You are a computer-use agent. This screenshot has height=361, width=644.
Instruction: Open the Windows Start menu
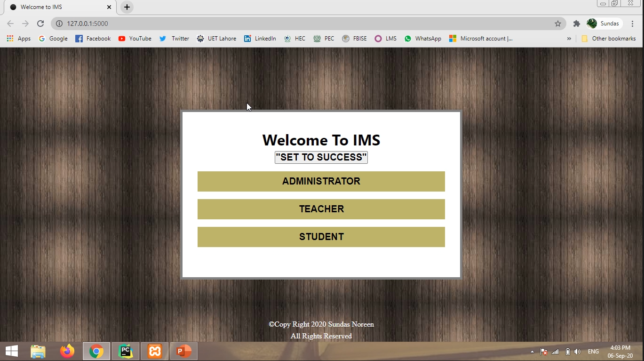pos(11,351)
